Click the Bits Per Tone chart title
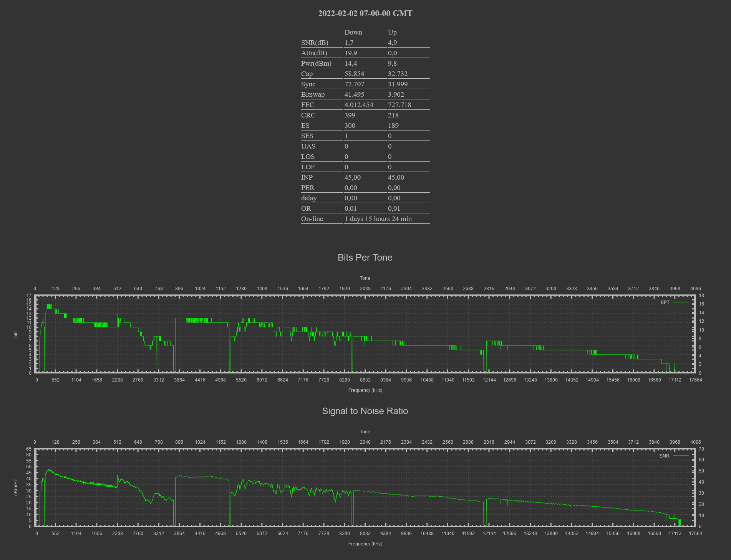The width and height of the screenshot is (731, 560). coord(365,258)
